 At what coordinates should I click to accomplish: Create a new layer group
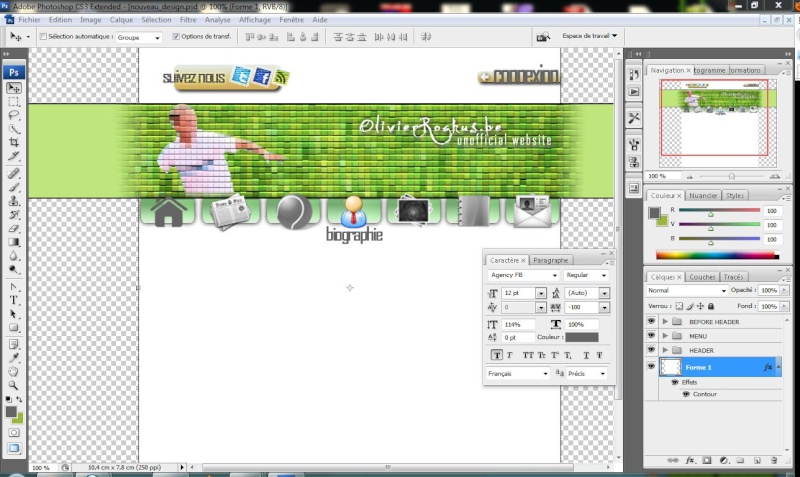pos(740,460)
